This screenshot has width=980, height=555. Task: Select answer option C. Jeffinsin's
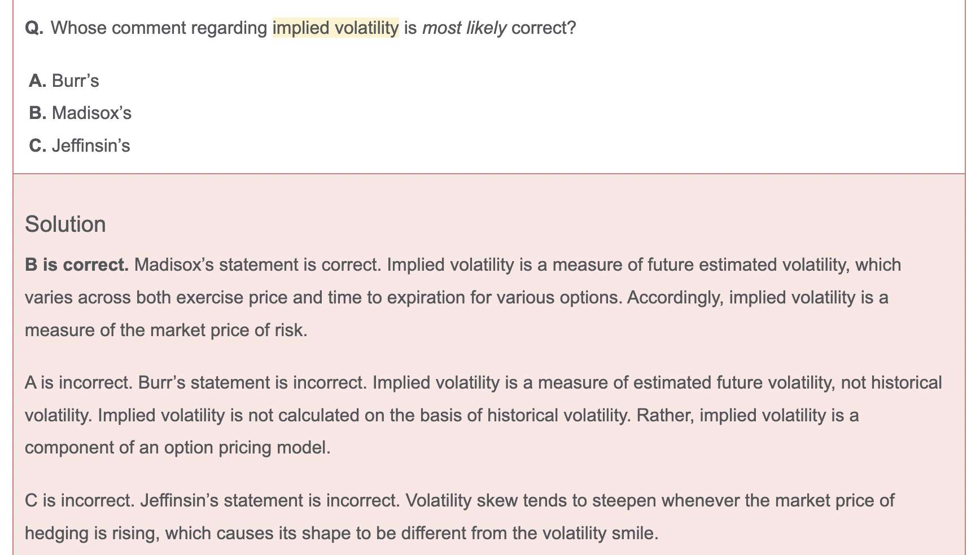pyautogui.click(x=80, y=146)
